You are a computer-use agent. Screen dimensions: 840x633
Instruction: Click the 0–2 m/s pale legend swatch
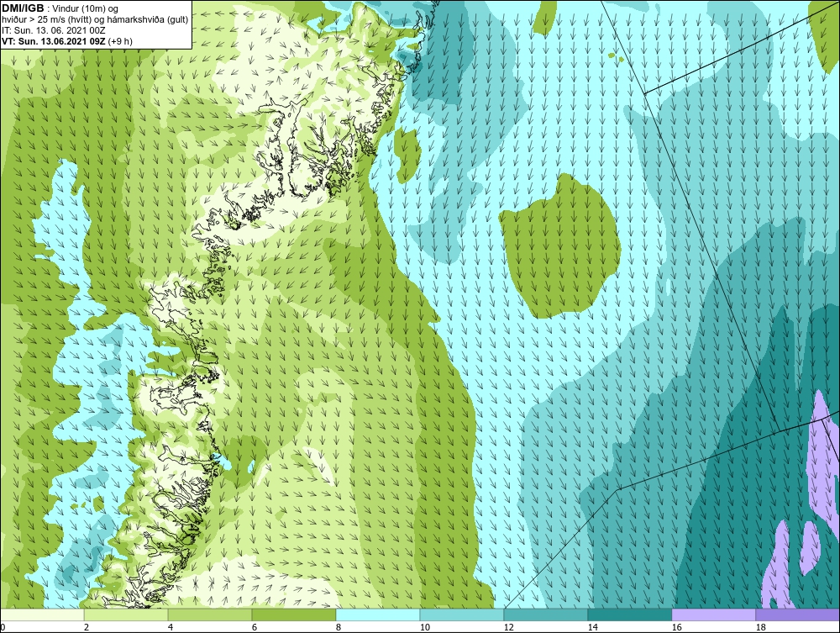tap(42, 615)
